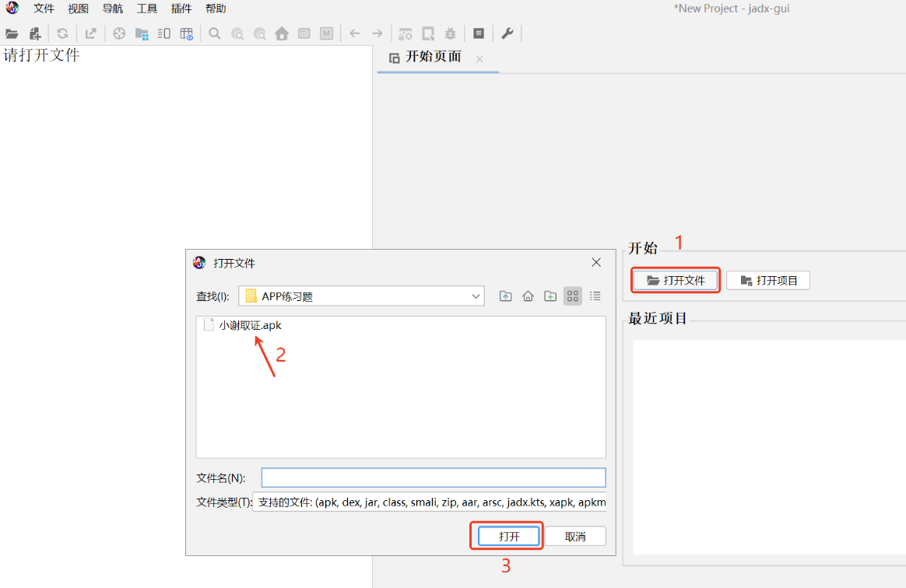
Task: Click the export project toolbar icon
Action: pyautogui.click(x=91, y=33)
